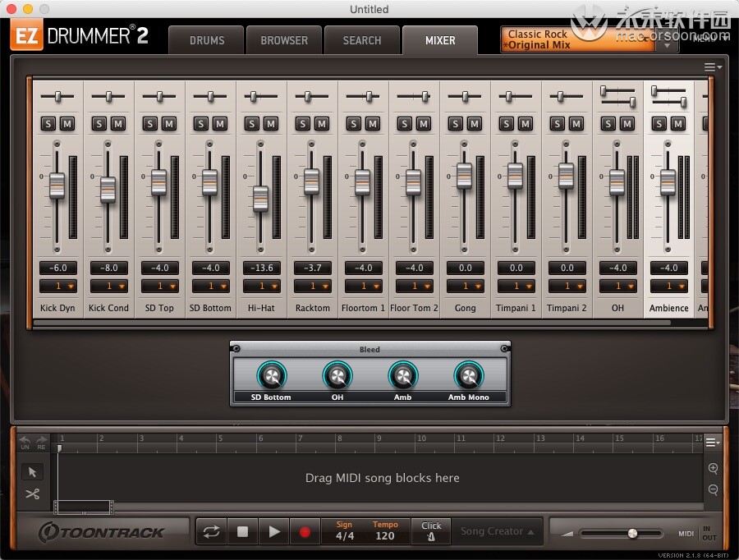Stop playback with the stop button
The height and width of the screenshot is (560, 739).
pos(242,532)
